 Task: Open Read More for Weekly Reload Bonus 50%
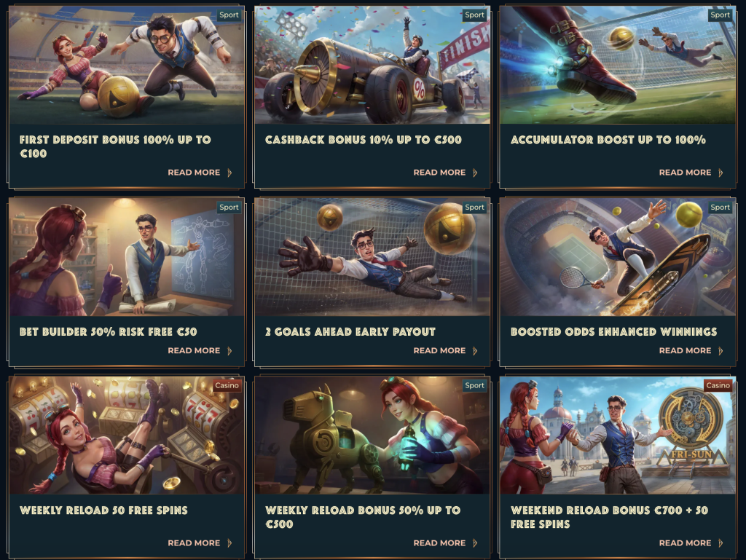pyautogui.click(x=439, y=543)
